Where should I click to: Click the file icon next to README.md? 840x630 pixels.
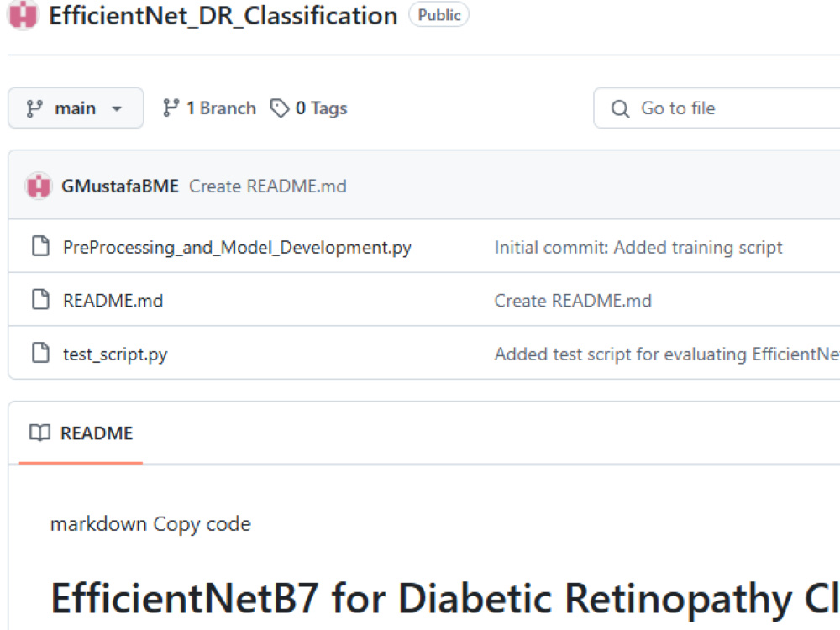tap(40, 299)
